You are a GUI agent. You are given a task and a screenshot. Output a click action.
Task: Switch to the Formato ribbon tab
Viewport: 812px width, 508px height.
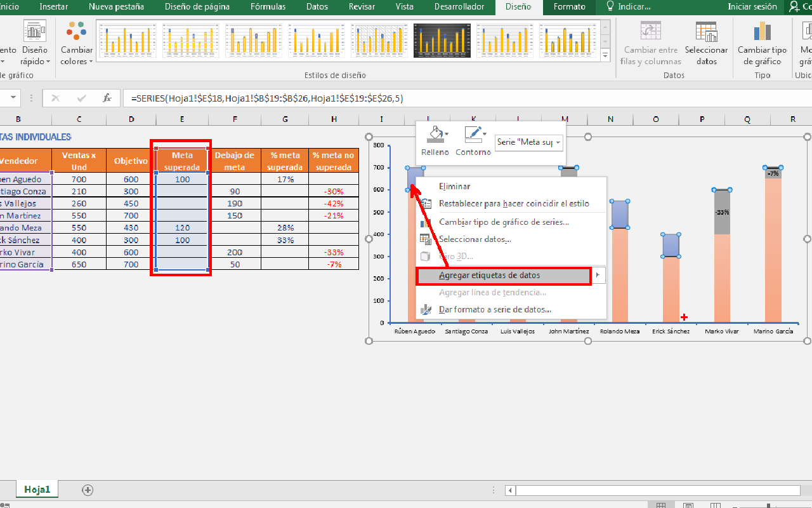[569, 7]
